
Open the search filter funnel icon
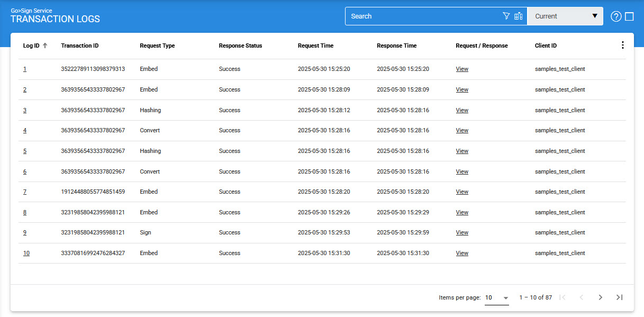506,16
